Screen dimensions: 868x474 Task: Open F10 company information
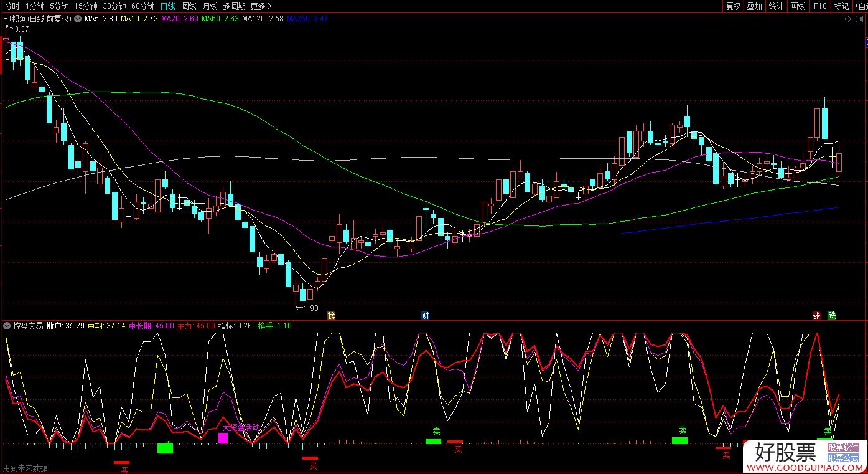point(819,6)
